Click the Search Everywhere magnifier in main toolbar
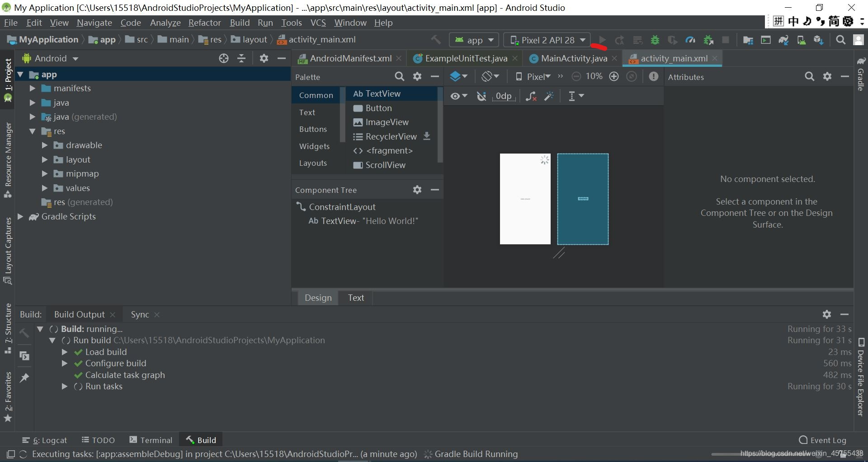This screenshot has width=868, height=462. coord(840,40)
